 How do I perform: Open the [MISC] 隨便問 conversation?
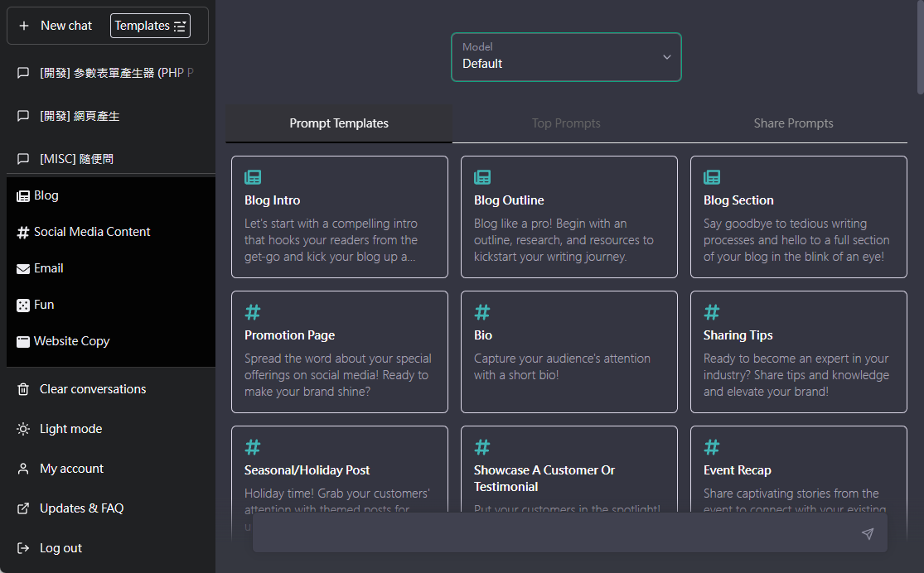point(76,159)
